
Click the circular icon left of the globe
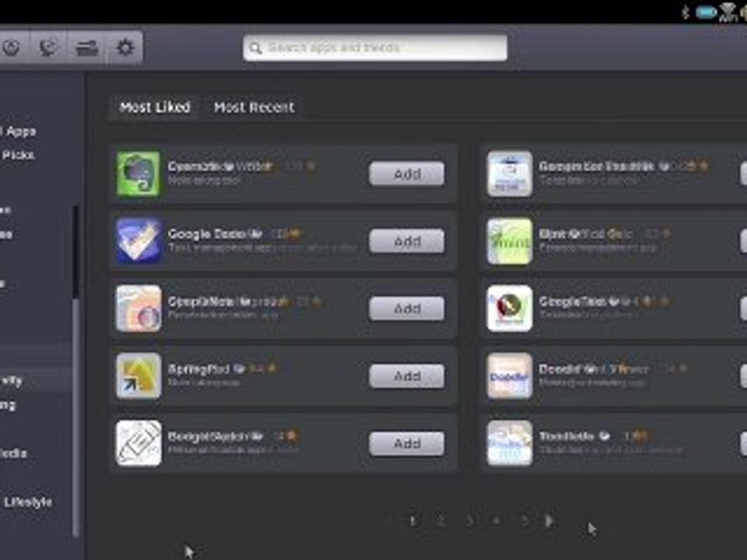10,47
